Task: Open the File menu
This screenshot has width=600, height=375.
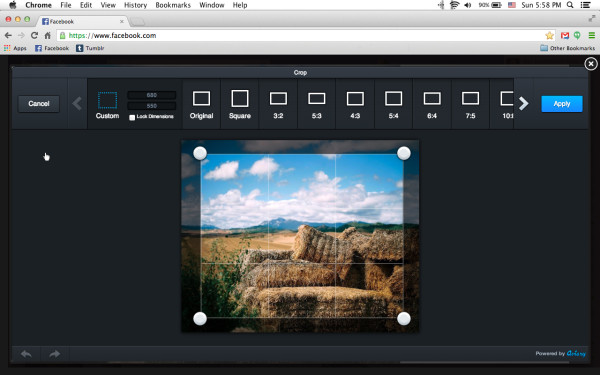Action: [66, 5]
